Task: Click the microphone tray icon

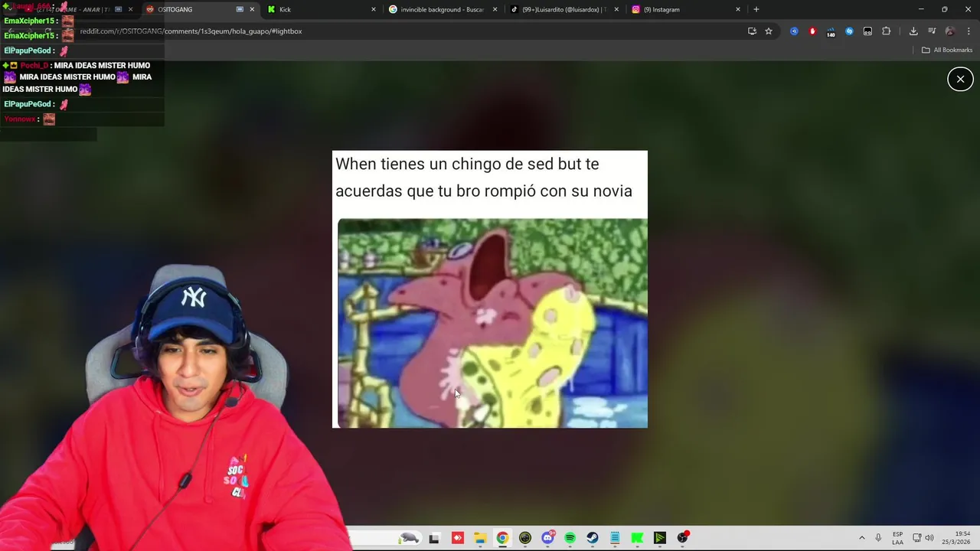Action: click(x=878, y=538)
